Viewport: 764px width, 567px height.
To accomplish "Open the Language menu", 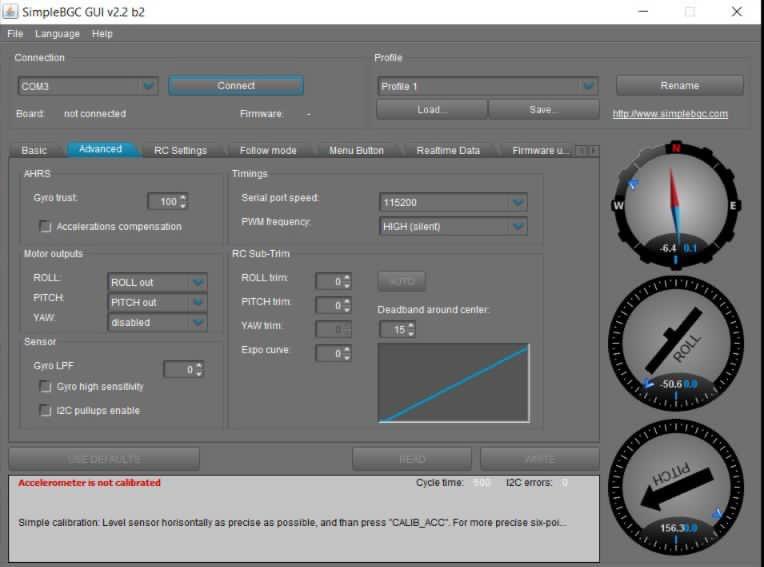I will click(57, 34).
